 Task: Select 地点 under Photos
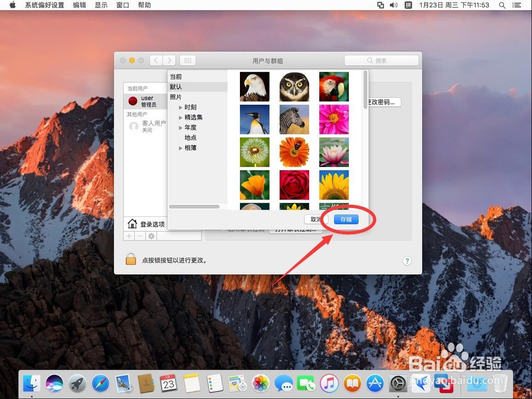click(x=190, y=137)
